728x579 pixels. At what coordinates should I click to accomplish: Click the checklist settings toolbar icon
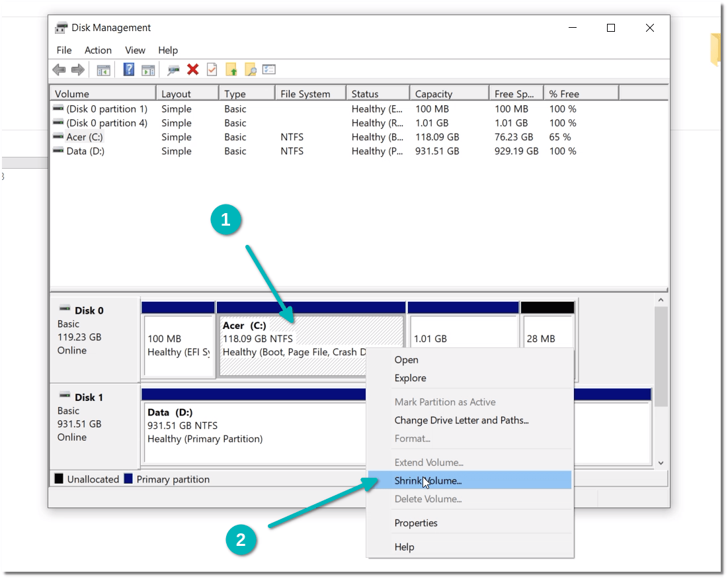268,69
